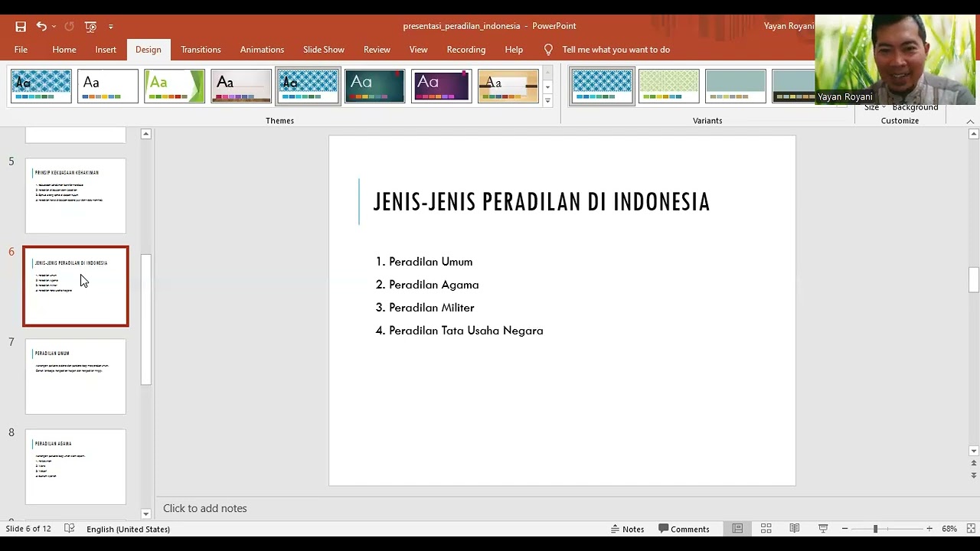Apply the green Facet theme
This screenshot has width=980, height=551.
[175, 86]
